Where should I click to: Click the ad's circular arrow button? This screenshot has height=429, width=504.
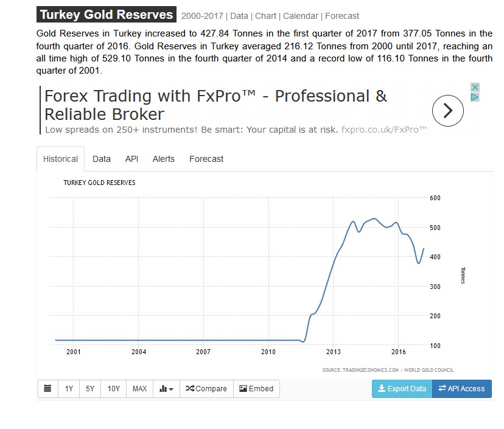tap(447, 111)
